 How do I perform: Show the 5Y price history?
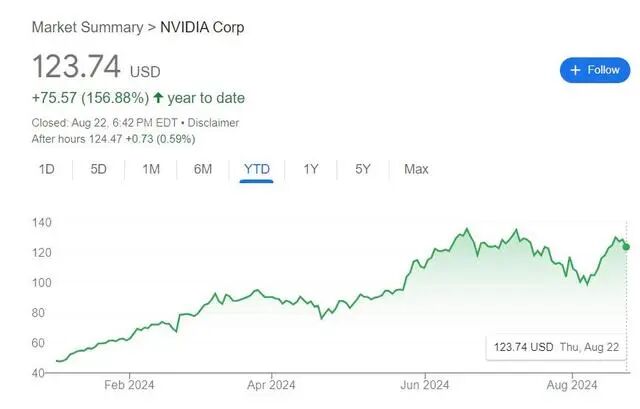click(363, 169)
